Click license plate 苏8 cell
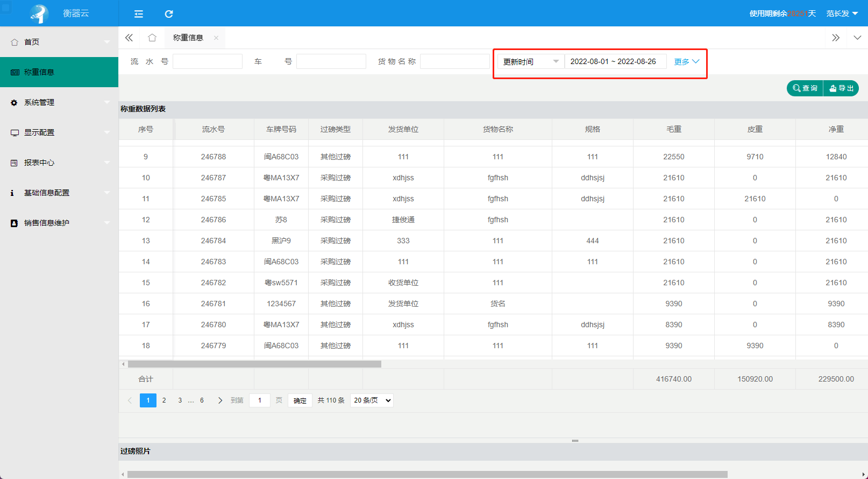The width and height of the screenshot is (868, 479). 281,220
